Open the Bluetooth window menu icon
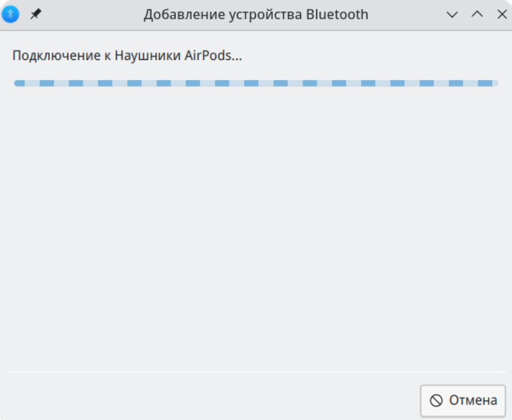Screen dimensions: 512x420 (10, 14)
